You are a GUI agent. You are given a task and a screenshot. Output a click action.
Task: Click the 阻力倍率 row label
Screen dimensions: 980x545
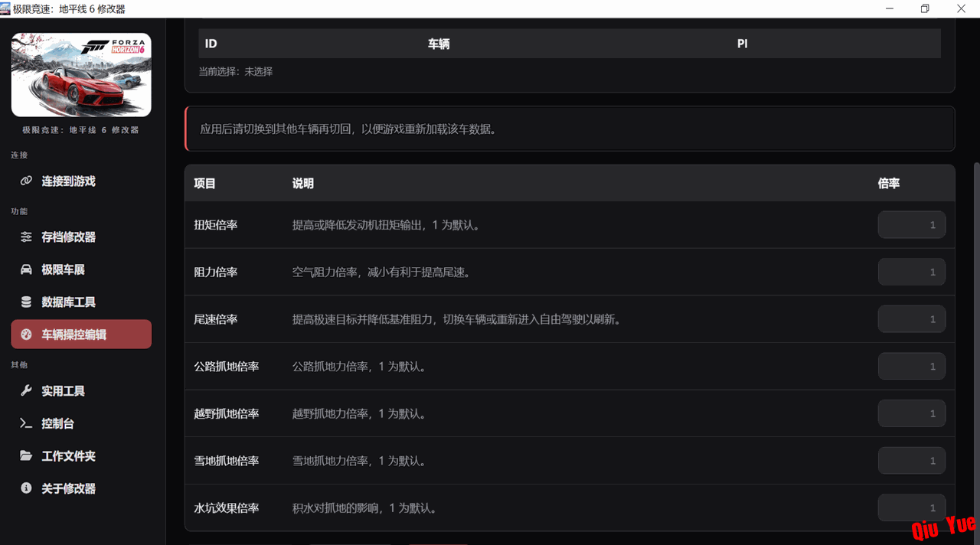pos(216,272)
